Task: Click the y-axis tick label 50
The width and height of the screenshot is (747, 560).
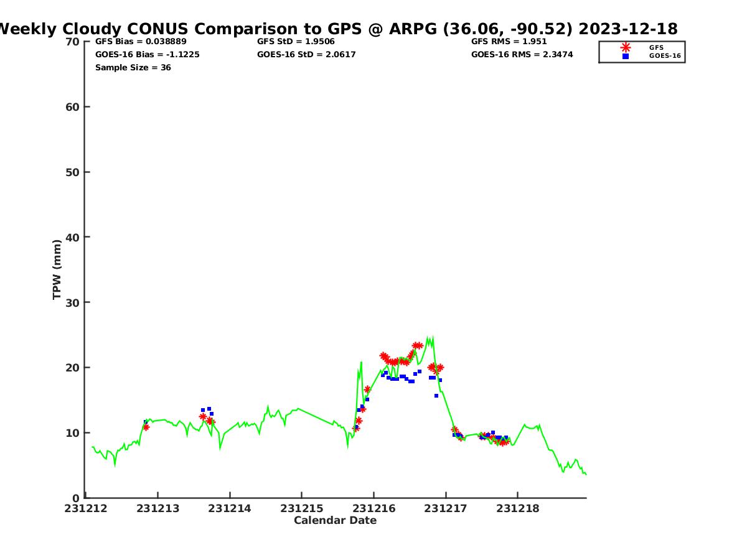Action: [x=73, y=172]
